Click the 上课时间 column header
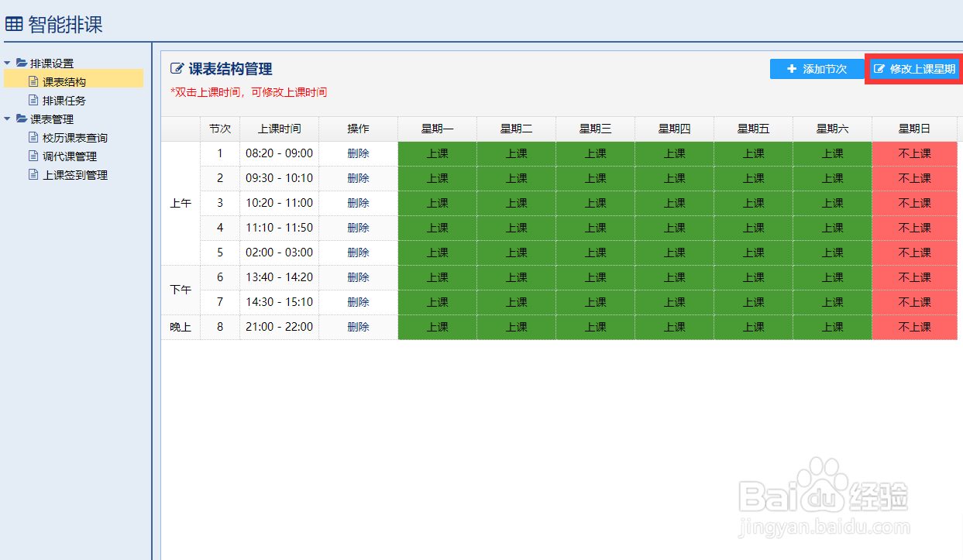 click(280, 129)
